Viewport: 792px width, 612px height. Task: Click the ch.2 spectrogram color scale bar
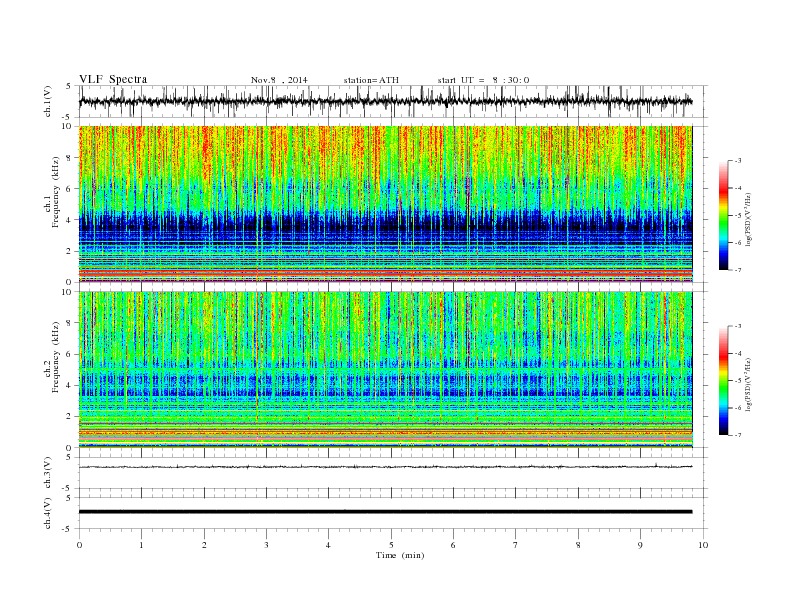(x=724, y=380)
